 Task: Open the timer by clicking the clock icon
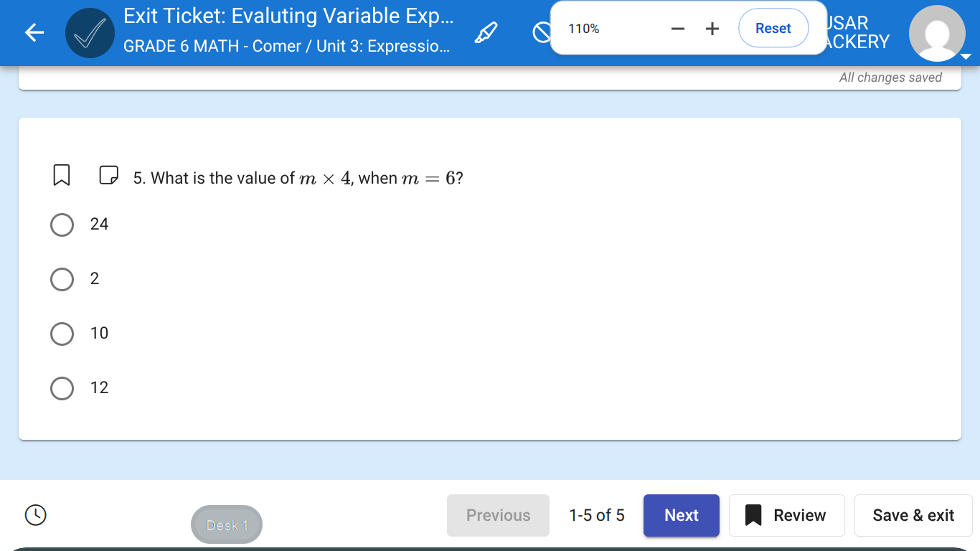[35, 515]
